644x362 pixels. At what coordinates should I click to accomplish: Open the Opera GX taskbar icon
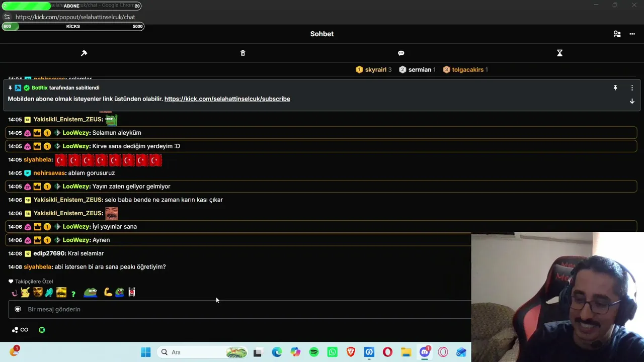(x=443, y=352)
